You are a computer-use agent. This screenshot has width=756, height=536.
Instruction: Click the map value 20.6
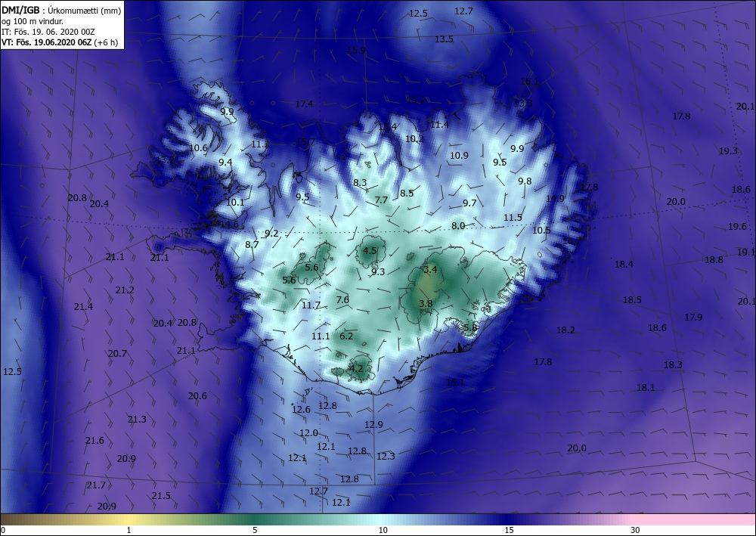[197, 395]
